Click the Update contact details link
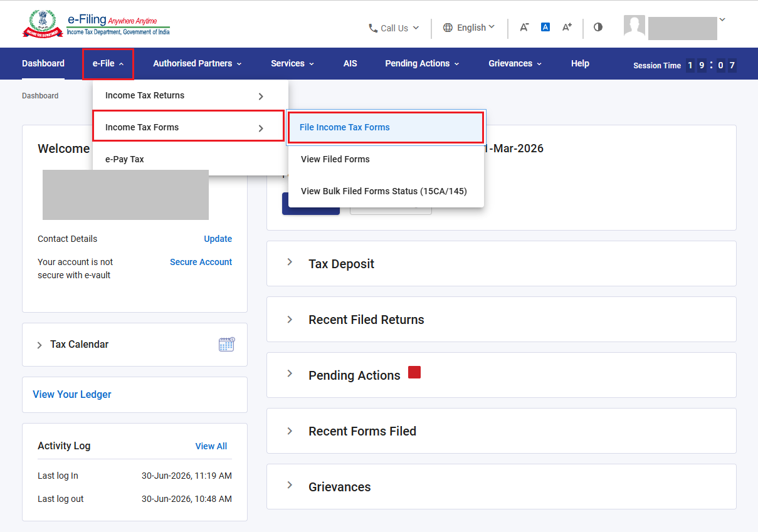 218,239
